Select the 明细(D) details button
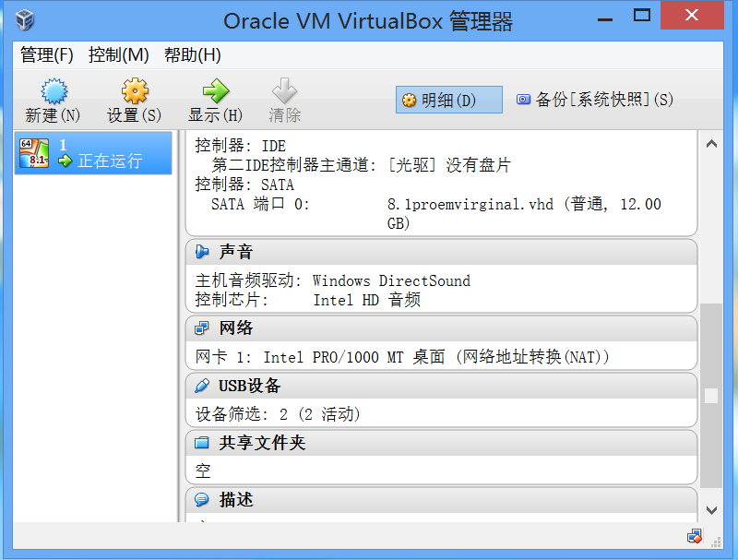The height and width of the screenshot is (560, 738). pos(449,100)
